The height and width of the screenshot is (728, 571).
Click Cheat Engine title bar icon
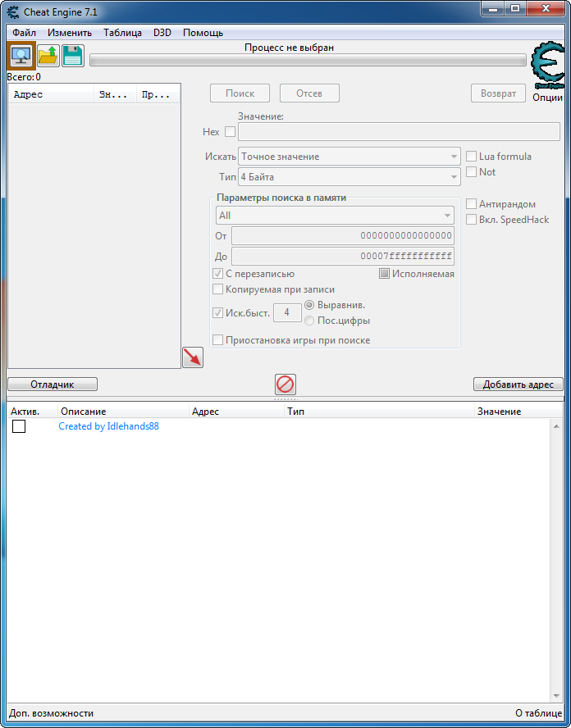pyautogui.click(x=13, y=12)
